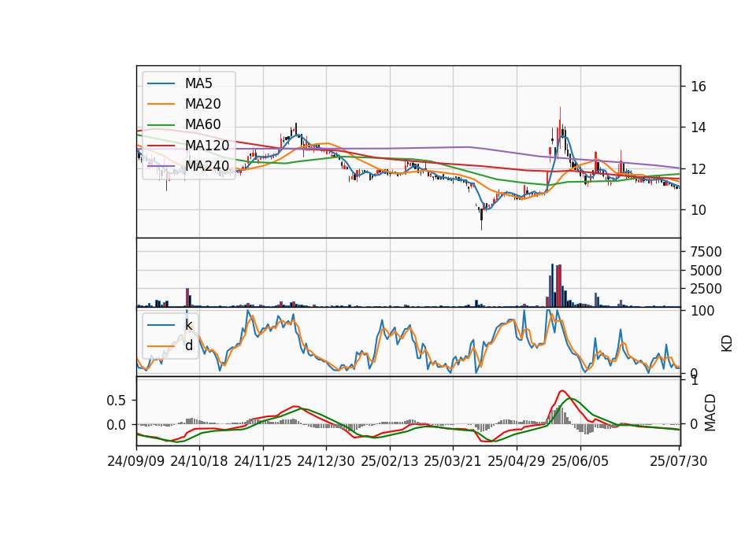Click the MA60 legend label
The image size is (756, 543).
[202, 124]
